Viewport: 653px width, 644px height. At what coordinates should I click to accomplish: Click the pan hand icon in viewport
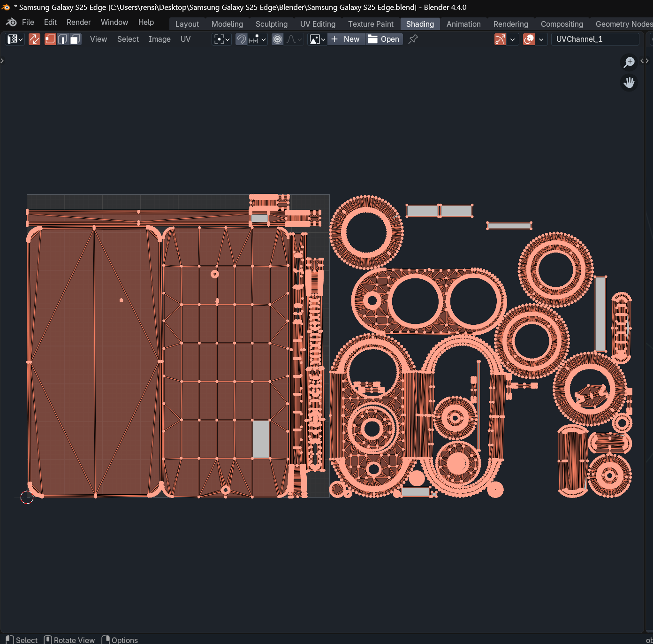pos(629,83)
